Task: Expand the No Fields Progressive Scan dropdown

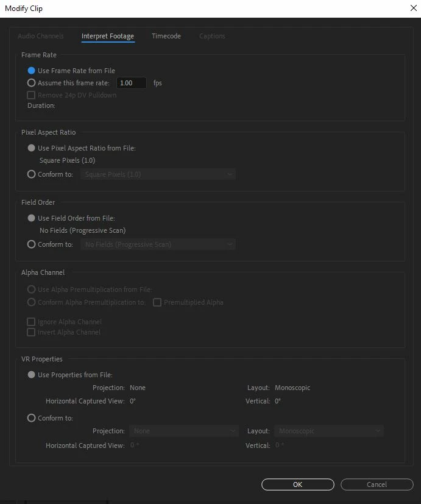Action: click(x=158, y=244)
